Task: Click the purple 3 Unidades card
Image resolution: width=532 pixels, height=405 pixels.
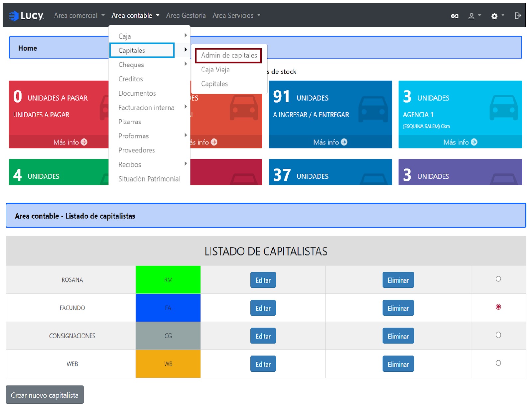Action: (x=460, y=172)
